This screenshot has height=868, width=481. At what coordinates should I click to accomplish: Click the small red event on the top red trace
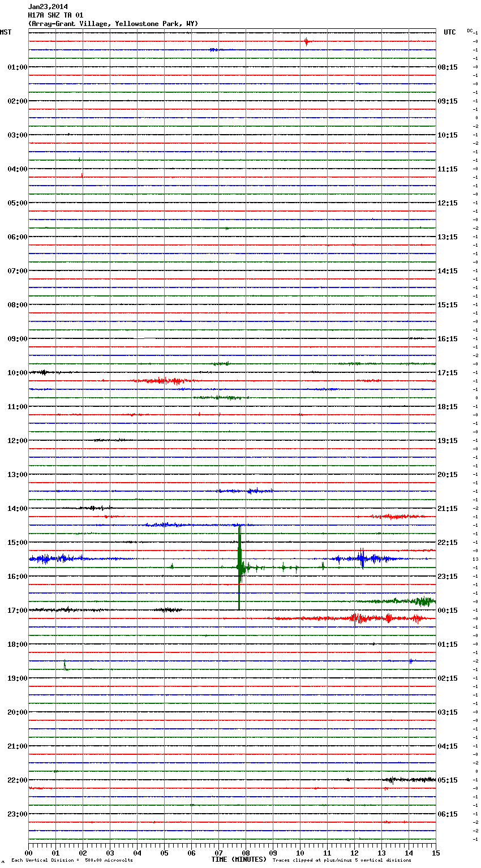(306, 41)
